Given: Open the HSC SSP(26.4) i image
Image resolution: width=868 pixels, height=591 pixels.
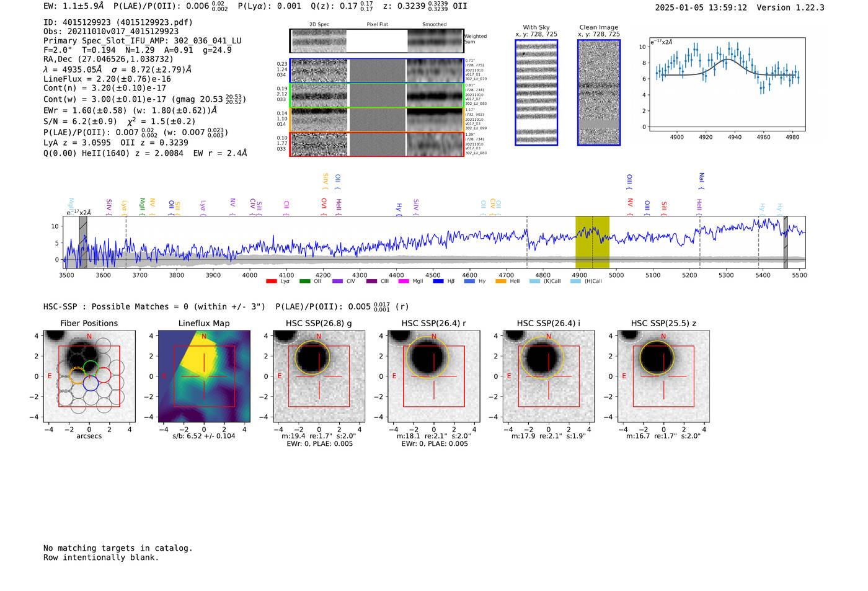Looking at the screenshot, I should [x=549, y=376].
